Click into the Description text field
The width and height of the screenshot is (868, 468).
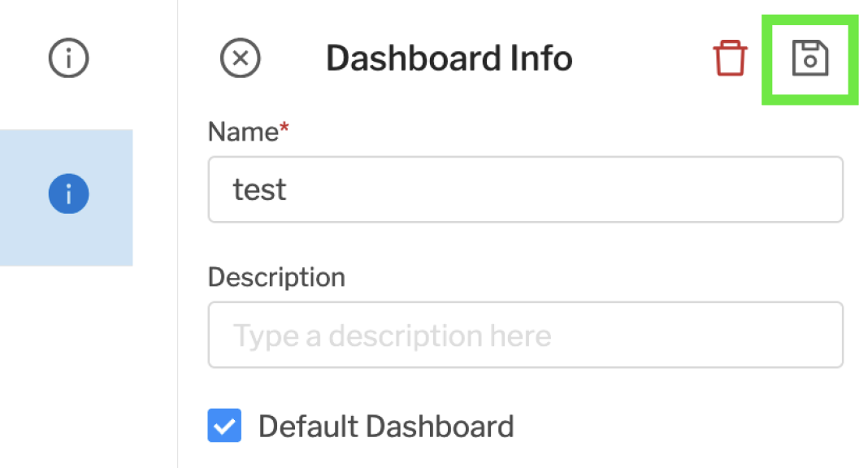point(525,336)
